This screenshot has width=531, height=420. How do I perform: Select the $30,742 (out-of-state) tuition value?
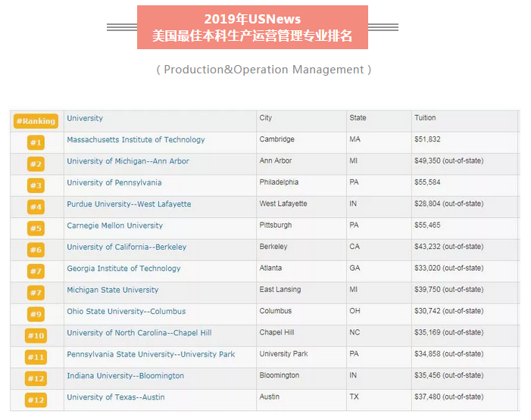coord(449,311)
